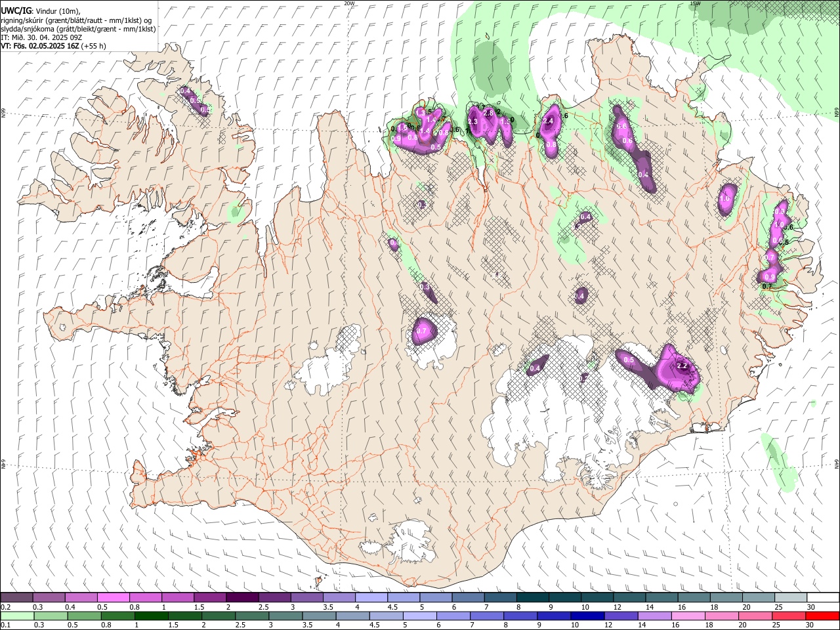The width and height of the screenshot is (840, 630).
Task: Click the 20W longitude label
Action: [x=349, y=3]
